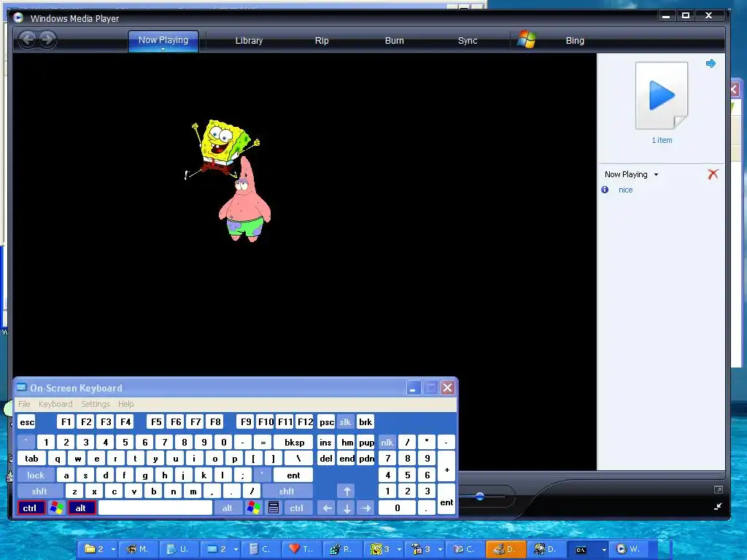
Task: Click the full screen view icon
Action: (x=719, y=489)
